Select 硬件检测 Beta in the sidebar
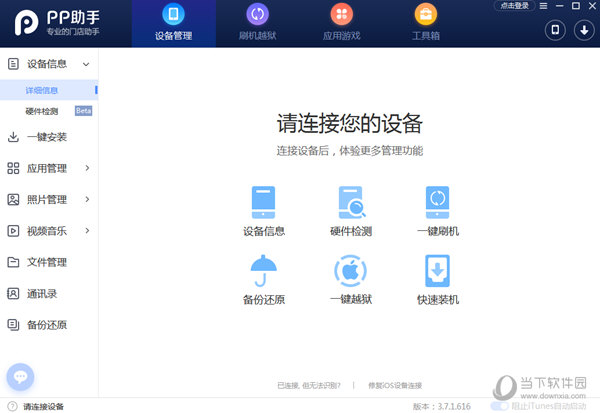The height and width of the screenshot is (413, 600). click(42, 111)
